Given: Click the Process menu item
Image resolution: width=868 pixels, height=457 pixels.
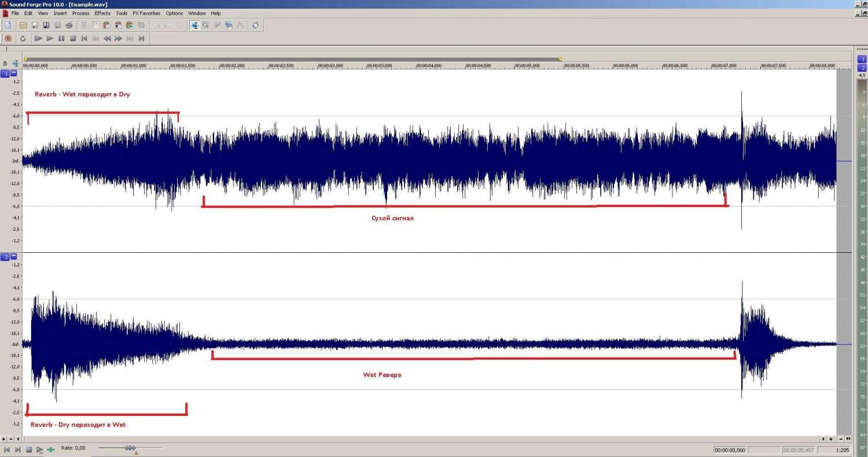Looking at the screenshot, I should coord(80,13).
